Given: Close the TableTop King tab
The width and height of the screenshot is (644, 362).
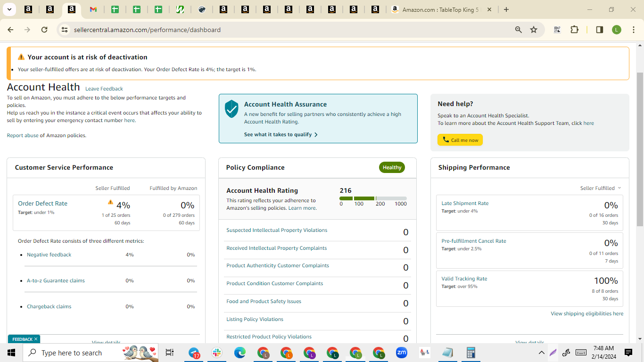Looking at the screenshot, I should click(x=489, y=9).
